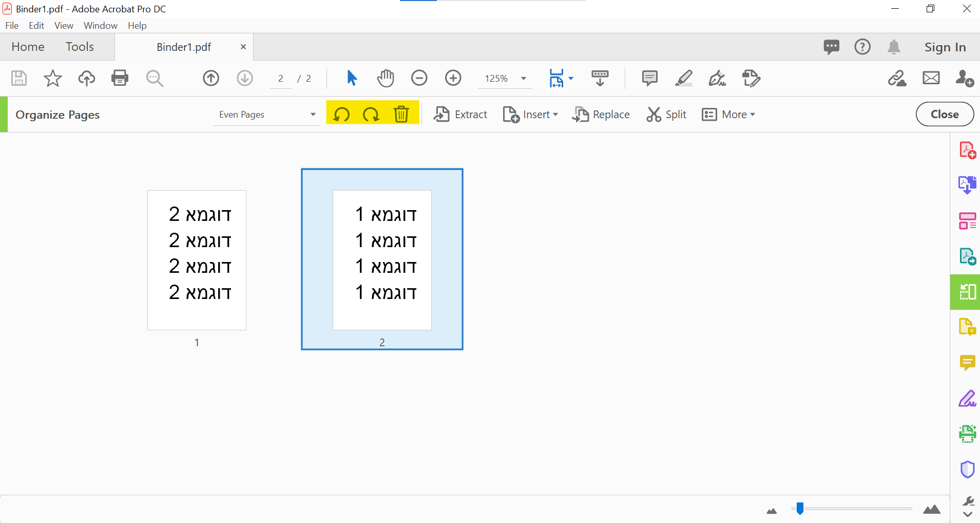Open the Protect shield tool in sidebar
Viewport: 980px width, 523px height.
(967, 469)
